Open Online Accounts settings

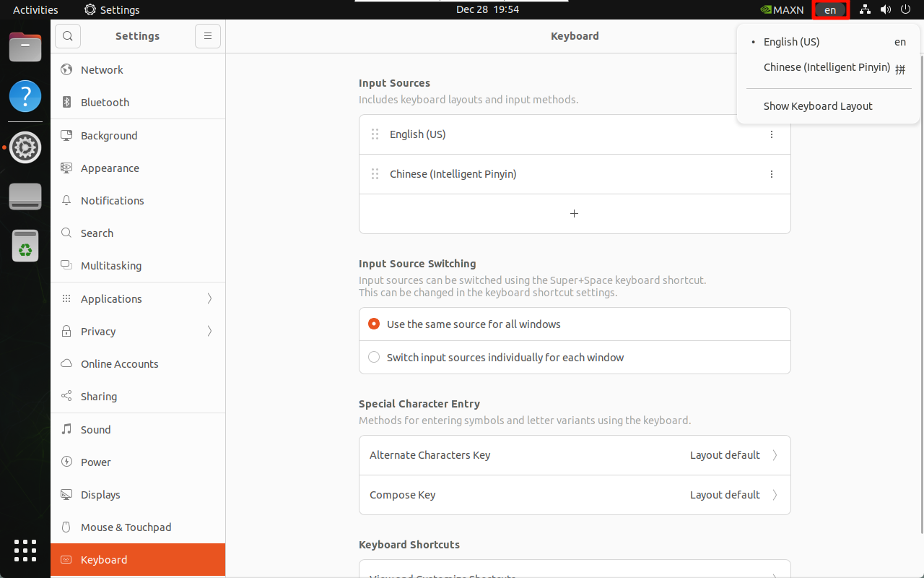click(138, 364)
